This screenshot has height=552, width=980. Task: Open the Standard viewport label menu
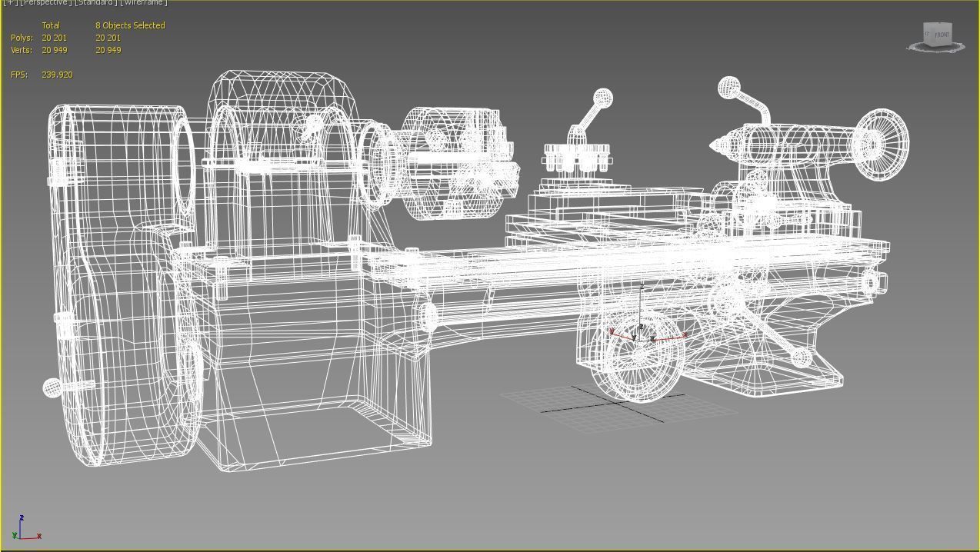pyautogui.click(x=96, y=2)
